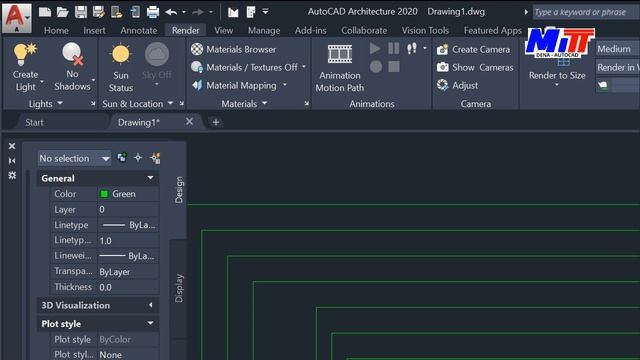Play the animation
This screenshot has height=360, width=640.
tap(375, 49)
